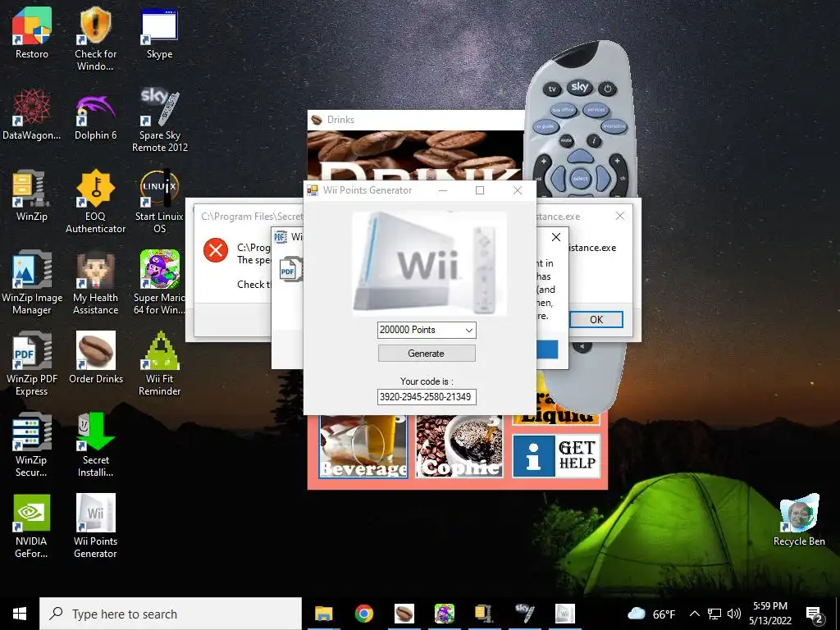Click the info i button on the remote
Screen dimensions: 840x630
[x=594, y=141]
